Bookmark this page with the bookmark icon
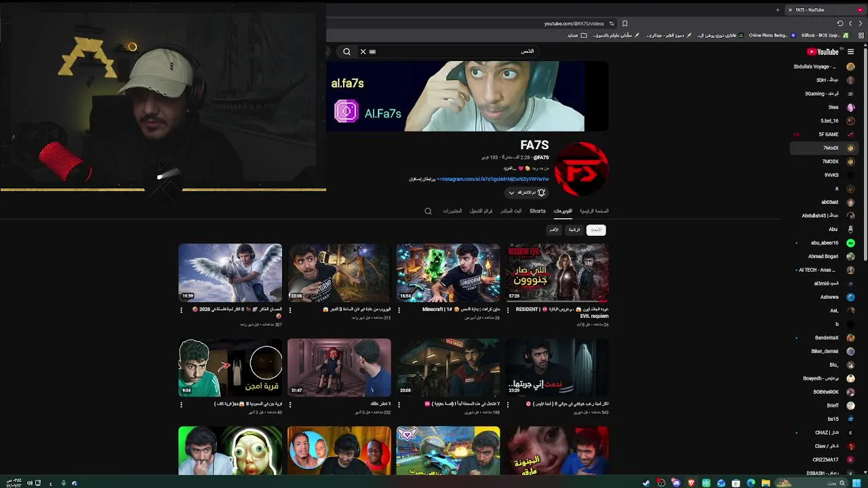Image resolution: width=868 pixels, height=488 pixels. pos(625,24)
